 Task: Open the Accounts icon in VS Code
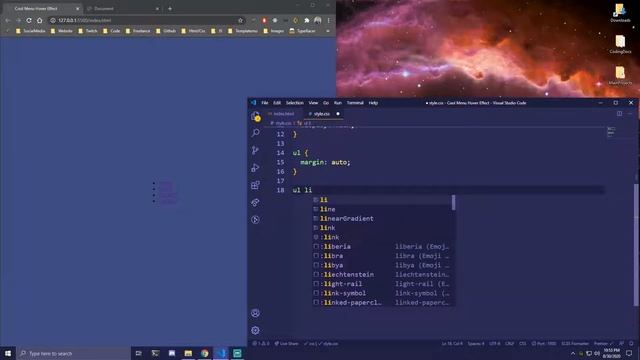pos(256,313)
